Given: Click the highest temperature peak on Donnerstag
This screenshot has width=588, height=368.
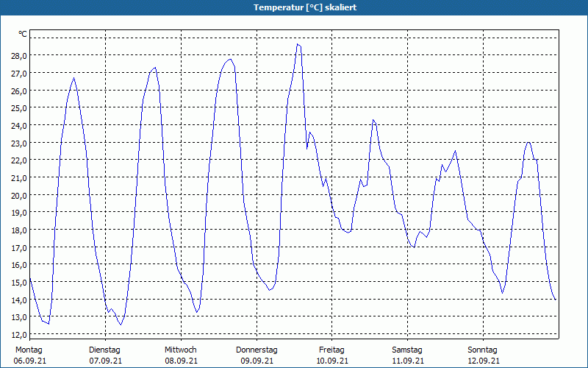Looking at the screenshot, I should pyautogui.click(x=298, y=44).
